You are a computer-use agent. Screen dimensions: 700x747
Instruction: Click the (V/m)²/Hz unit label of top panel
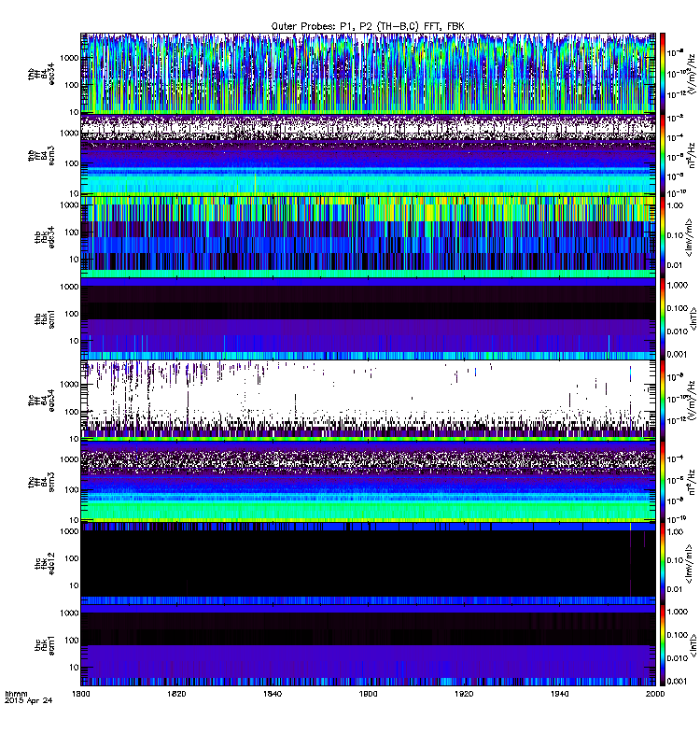click(693, 74)
